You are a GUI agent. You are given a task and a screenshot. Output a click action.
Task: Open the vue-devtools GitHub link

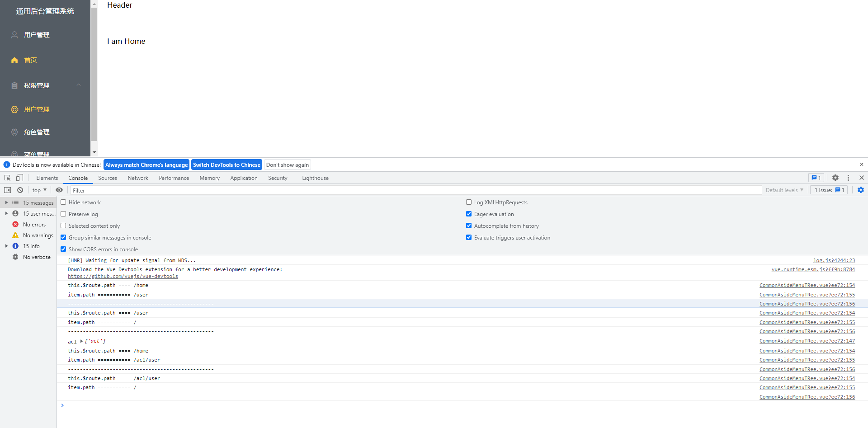(x=123, y=276)
